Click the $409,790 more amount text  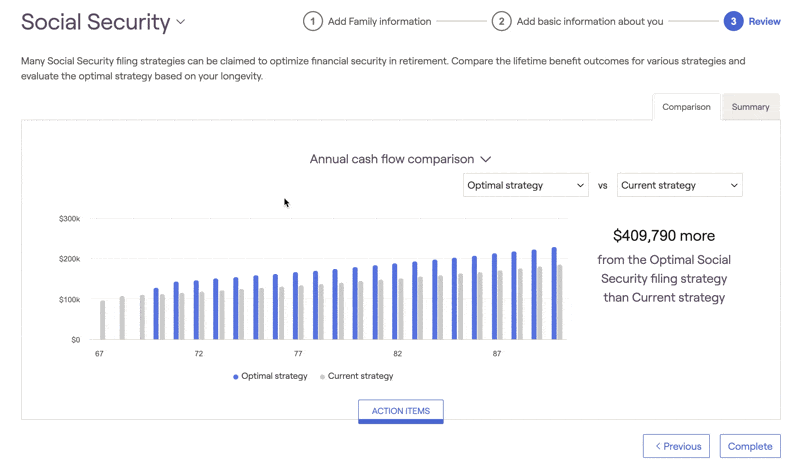point(664,236)
